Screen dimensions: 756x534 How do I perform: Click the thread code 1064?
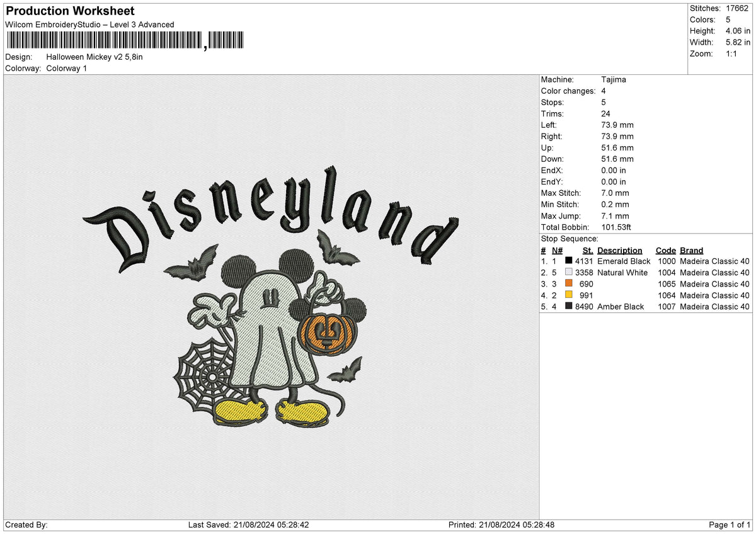[x=667, y=295]
